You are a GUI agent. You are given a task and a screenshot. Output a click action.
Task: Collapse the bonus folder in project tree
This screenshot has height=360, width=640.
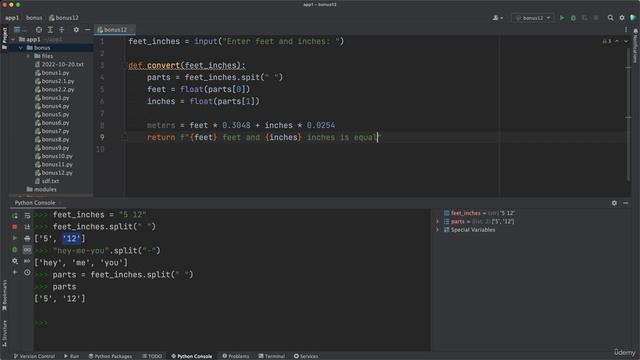click(x=20, y=48)
